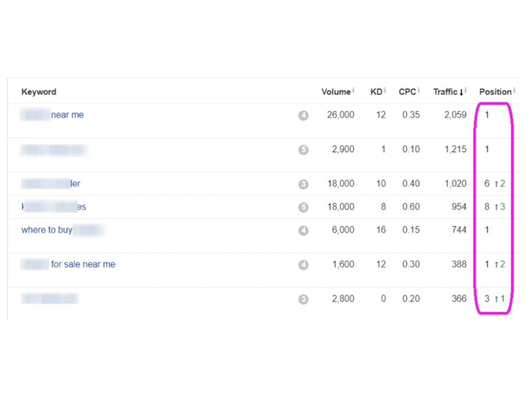Open SERP features badge in for sale near me row
Image resolution: width=532 pixels, height=399 pixels.
tap(303, 264)
